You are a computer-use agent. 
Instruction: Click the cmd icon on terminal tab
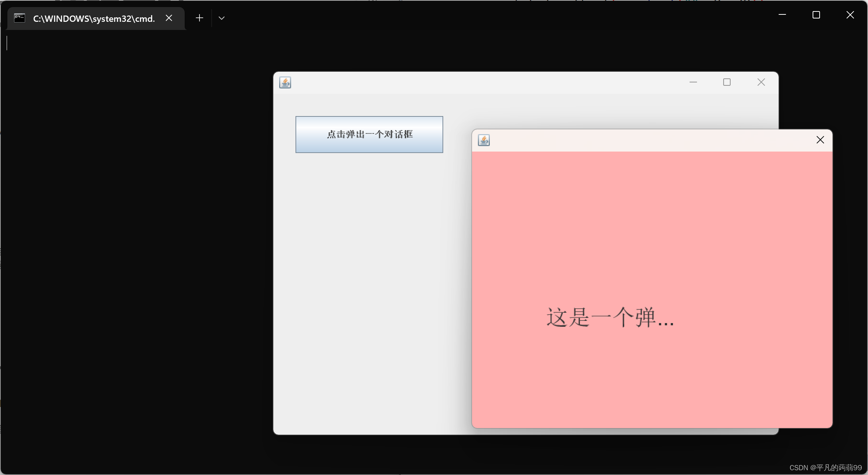(x=20, y=18)
